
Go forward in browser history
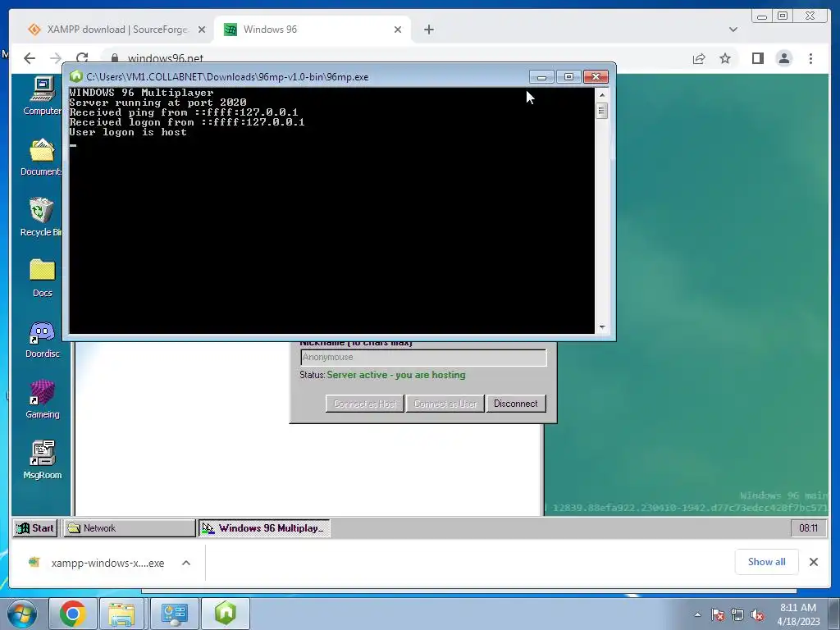56,58
